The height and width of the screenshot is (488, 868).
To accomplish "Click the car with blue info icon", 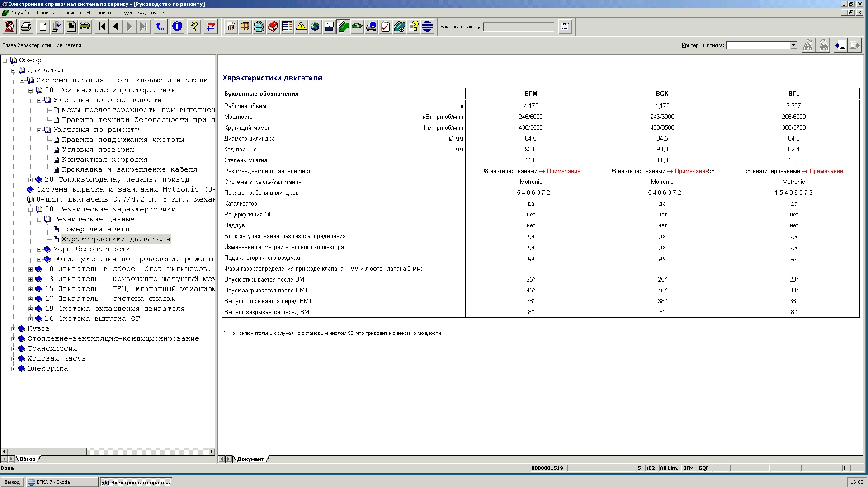I will click(371, 27).
